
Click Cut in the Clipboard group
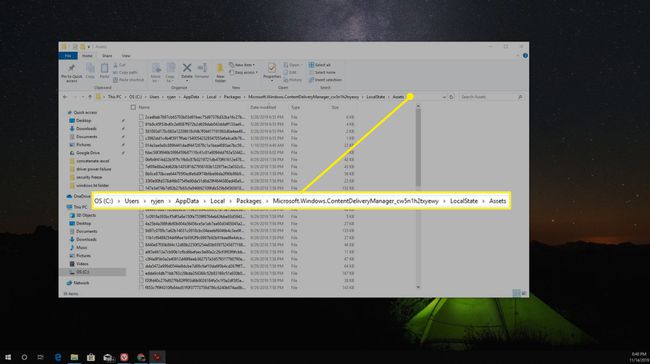[119, 65]
